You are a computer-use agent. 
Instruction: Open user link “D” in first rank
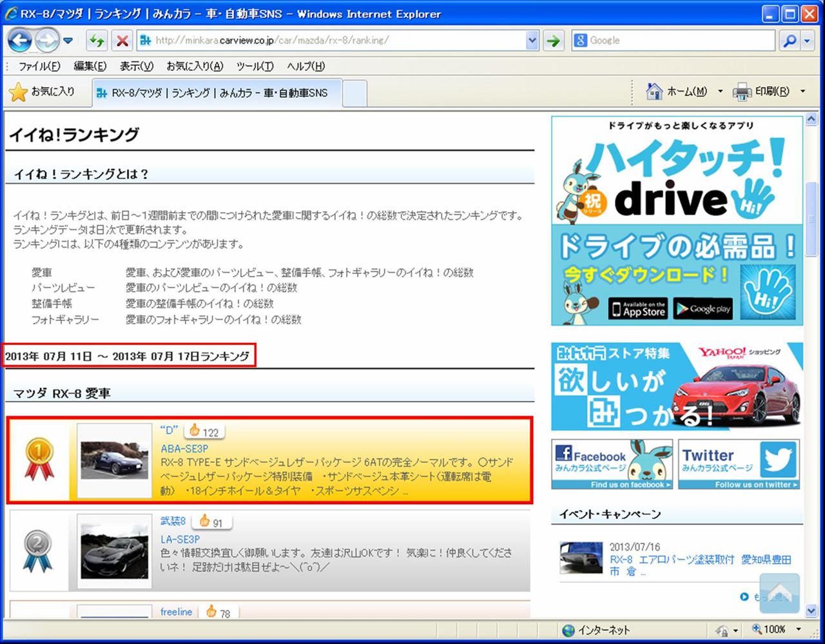point(169,430)
